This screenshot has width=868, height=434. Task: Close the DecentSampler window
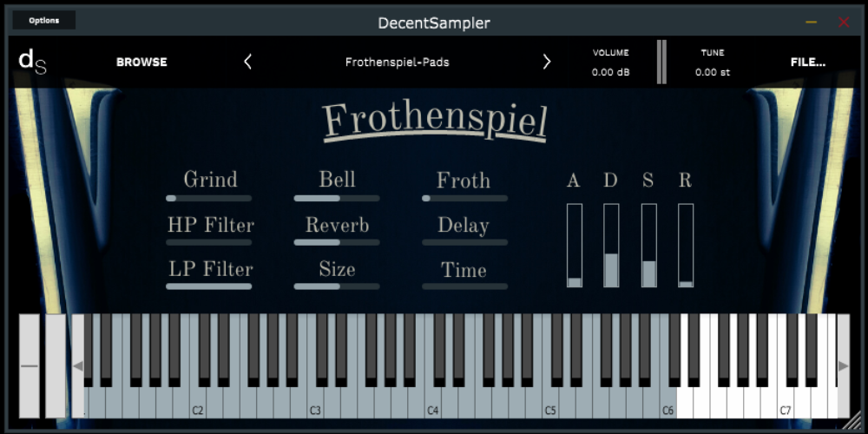point(844,23)
